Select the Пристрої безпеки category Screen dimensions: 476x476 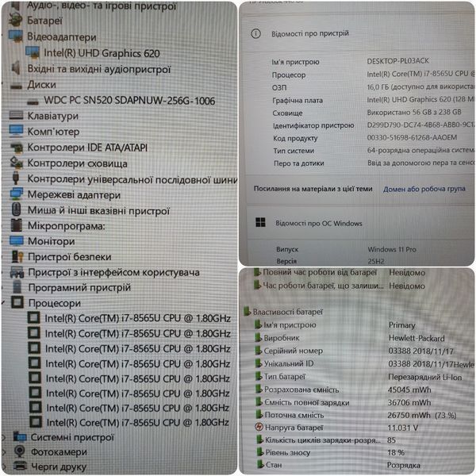70,257
